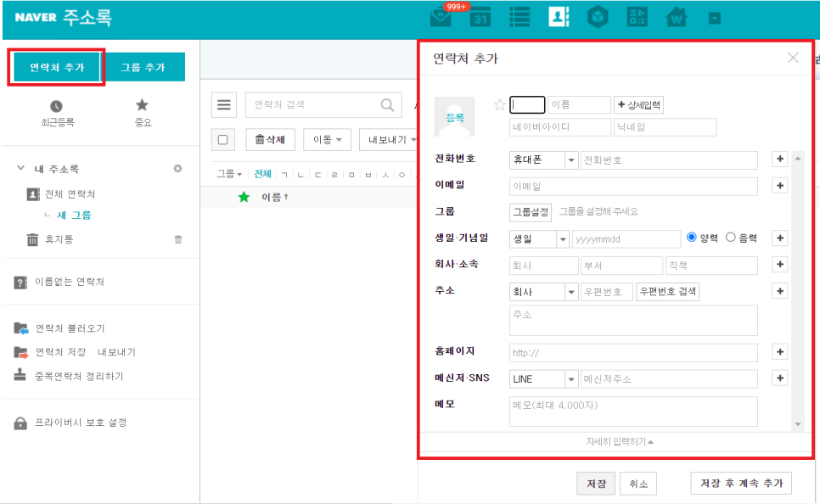
Task: Filter contacts by ㅅ index
Action: [385, 175]
